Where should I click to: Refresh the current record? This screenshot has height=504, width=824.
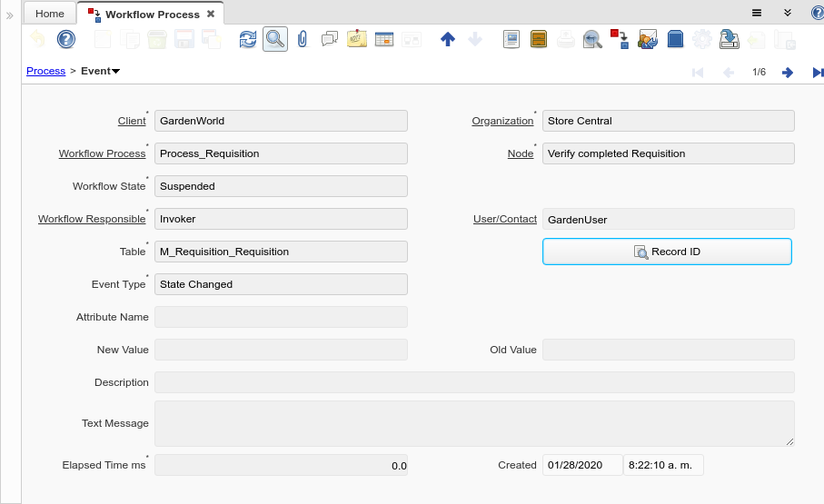click(247, 39)
